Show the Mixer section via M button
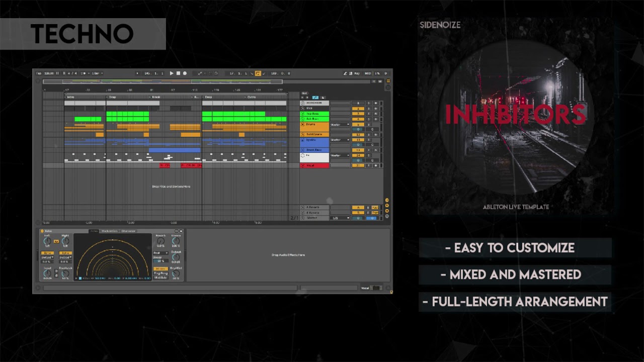The image size is (644, 362). 387,211
